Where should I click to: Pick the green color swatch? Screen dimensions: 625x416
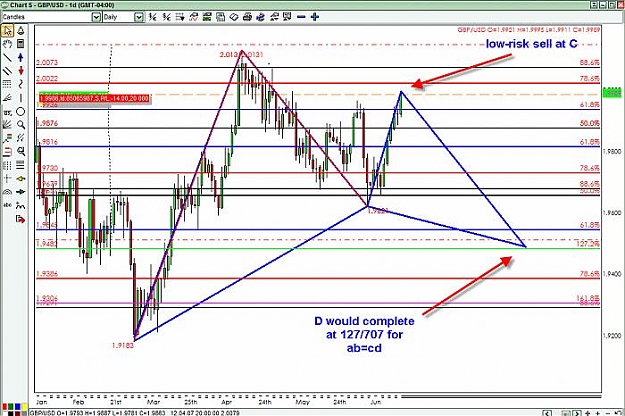(x=10, y=407)
